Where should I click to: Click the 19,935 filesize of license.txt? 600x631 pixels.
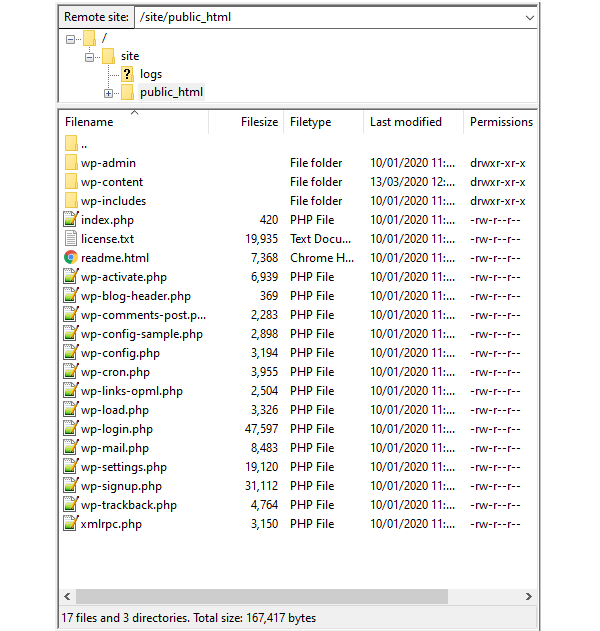262,239
